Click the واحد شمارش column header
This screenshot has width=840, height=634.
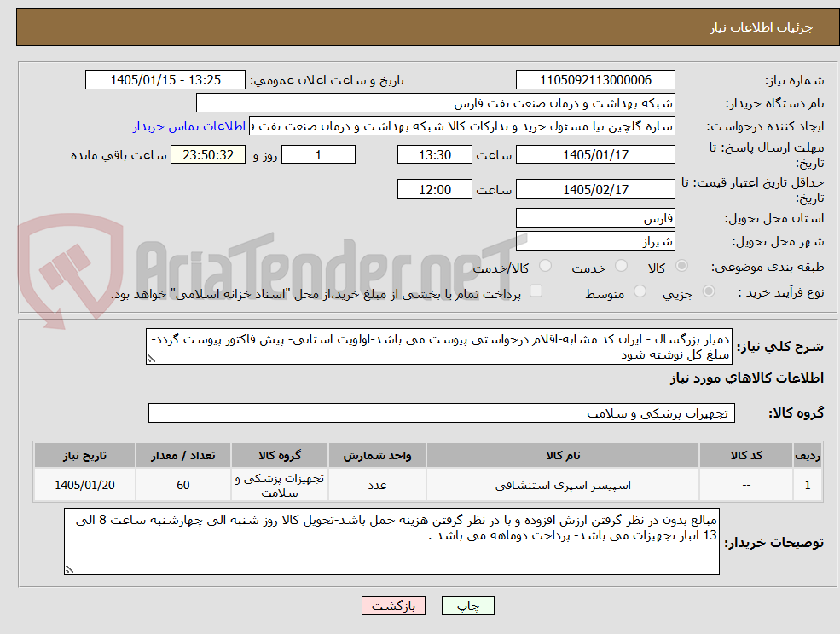[377, 456]
